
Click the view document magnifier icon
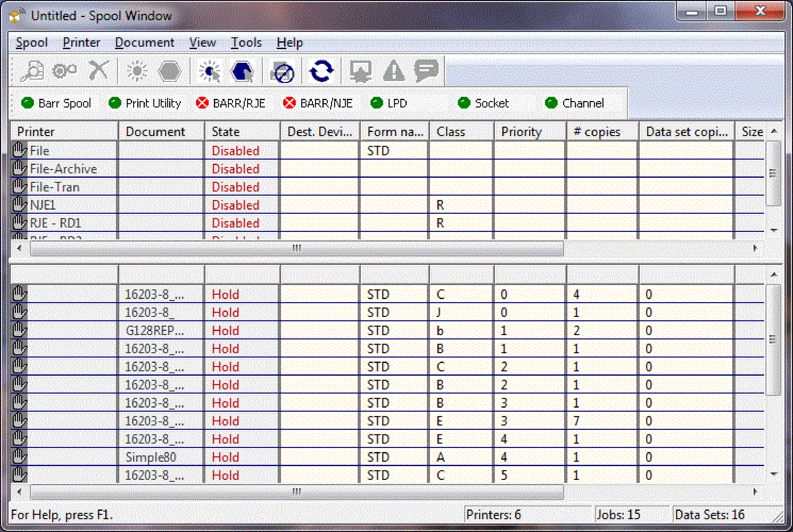pyautogui.click(x=32, y=71)
